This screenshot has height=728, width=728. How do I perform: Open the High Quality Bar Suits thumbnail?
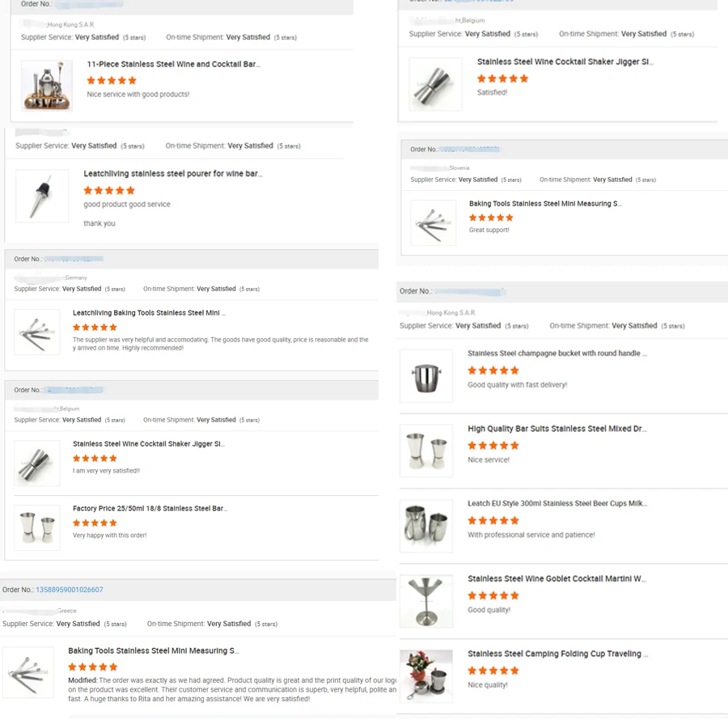[x=426, y=451]
